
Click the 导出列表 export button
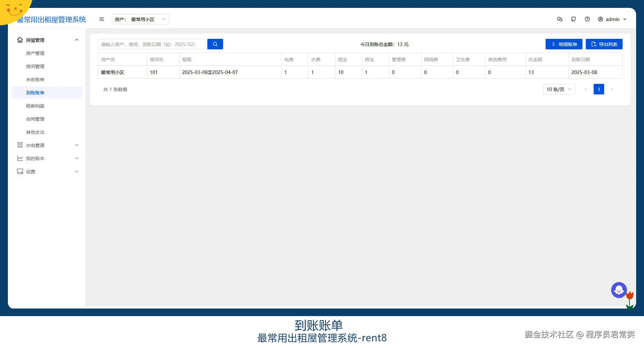pos(604,44)
